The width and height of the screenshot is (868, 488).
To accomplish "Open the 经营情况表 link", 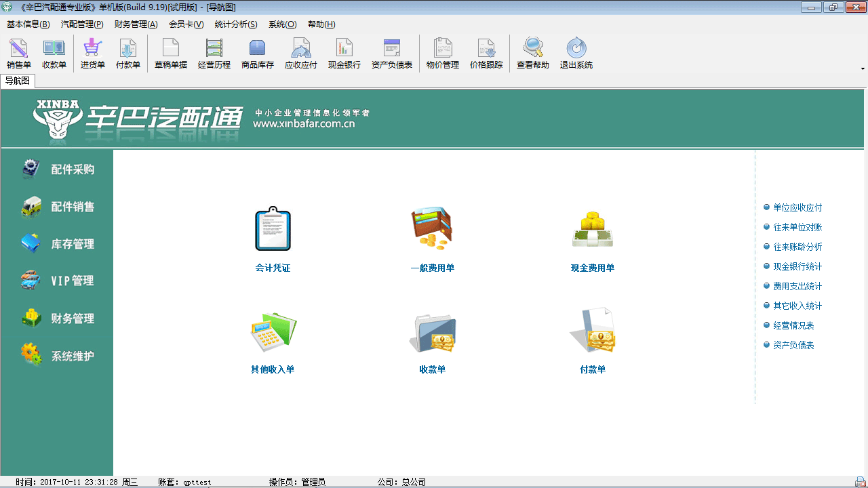I will click(x=793, y=325).
